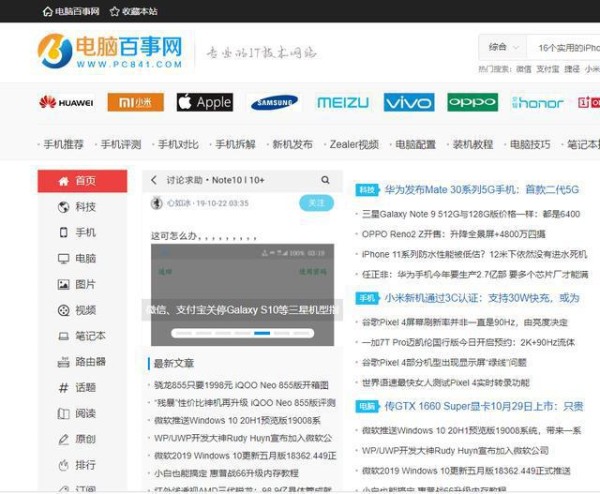This screenshot has width=600, height=494.
Task: Open the vivo brand logo
Action: pyautogui.click(x=409, y=102)
